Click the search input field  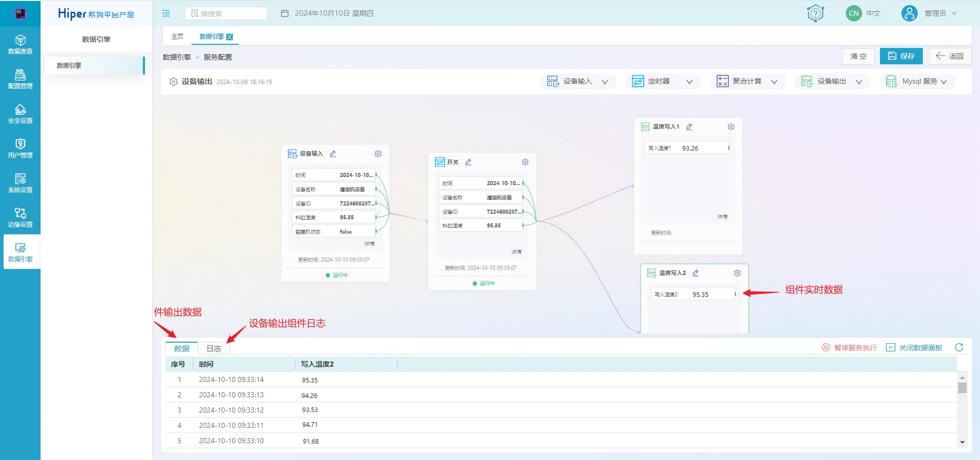pyautogui.click(x=226, y=13)
